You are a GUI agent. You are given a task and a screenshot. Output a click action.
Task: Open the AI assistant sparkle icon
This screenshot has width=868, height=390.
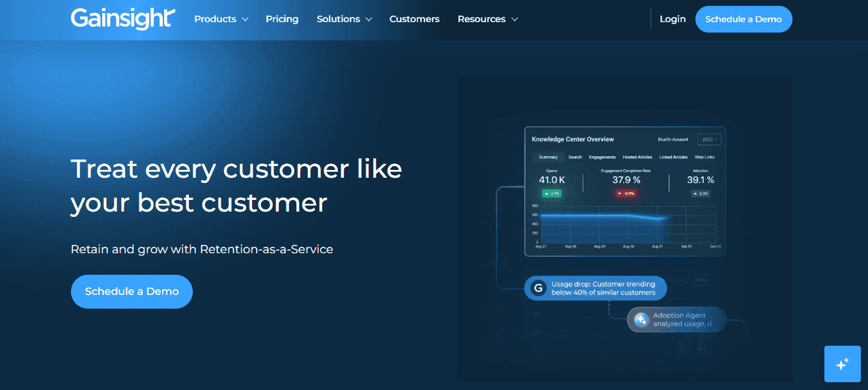click(x=842, y=364)
